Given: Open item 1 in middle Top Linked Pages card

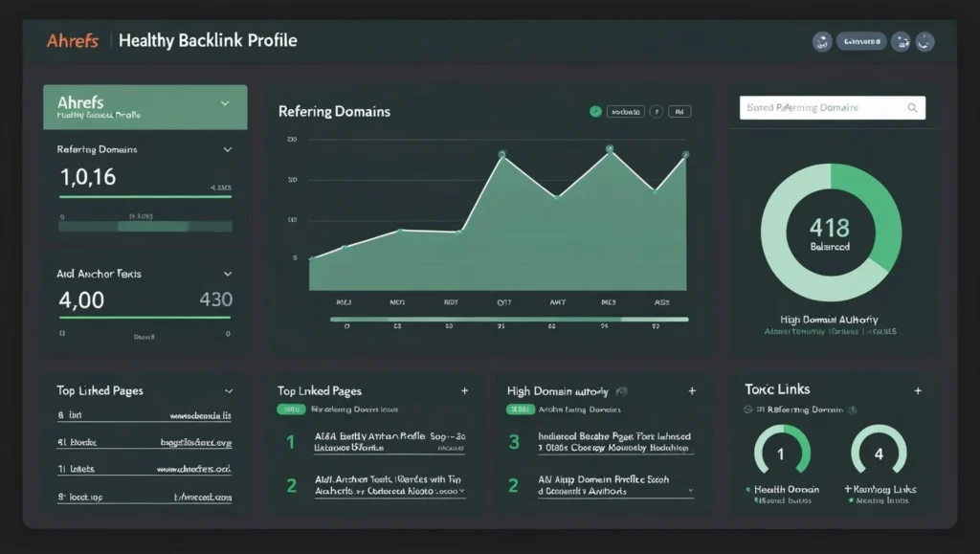Looking at the screenshot, I should [376, 442].
